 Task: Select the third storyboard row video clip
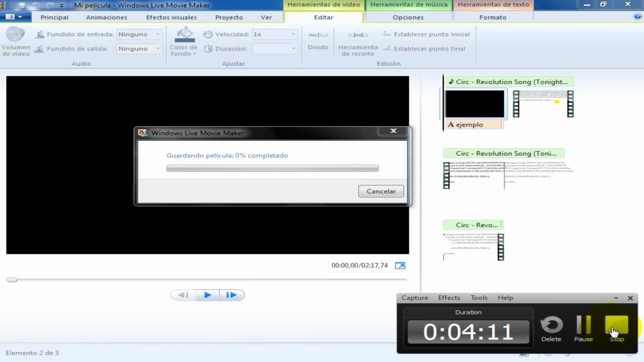[x=473, y=246]
